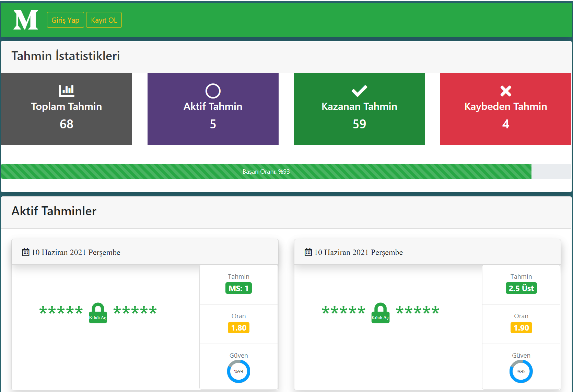573x392 pixels.
Task: Click calendar icon of the 2.5 Üst card
Action: click(308, 252)
